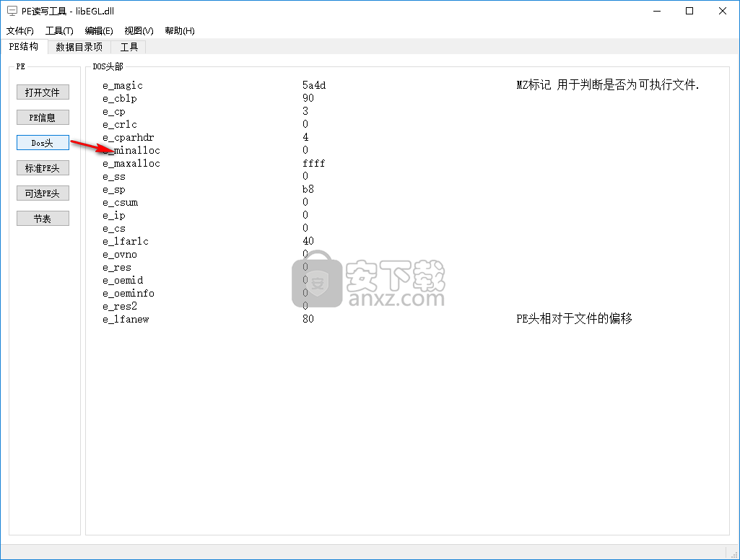Click the 打开文件 button
Viewport: 740px width, 560px height.
pos(43,92)
